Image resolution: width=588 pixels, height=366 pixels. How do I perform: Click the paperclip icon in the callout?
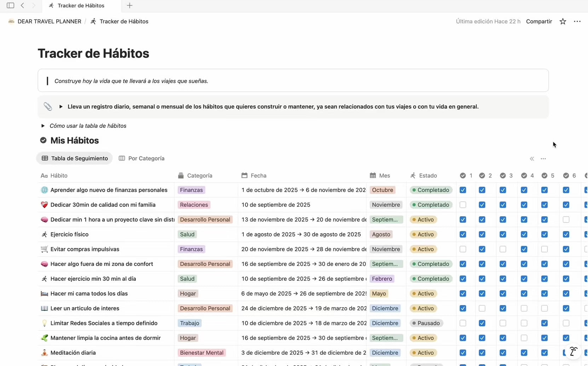pyautogui.click(x=48, y=107)
